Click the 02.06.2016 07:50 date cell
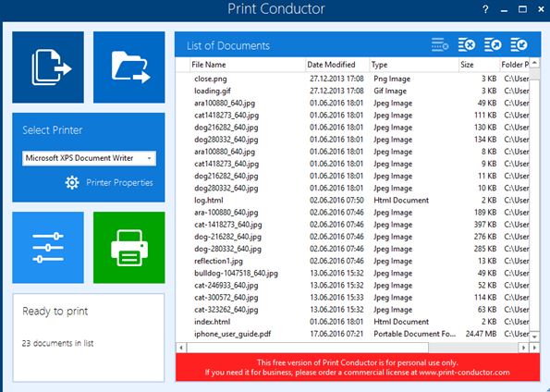 [336, 201]
